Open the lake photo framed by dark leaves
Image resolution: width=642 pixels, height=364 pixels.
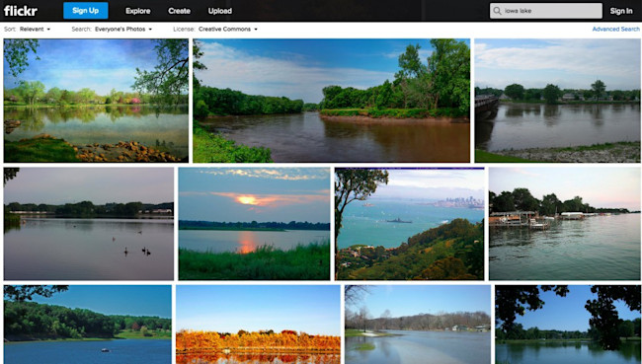click(x=568, y=325)
